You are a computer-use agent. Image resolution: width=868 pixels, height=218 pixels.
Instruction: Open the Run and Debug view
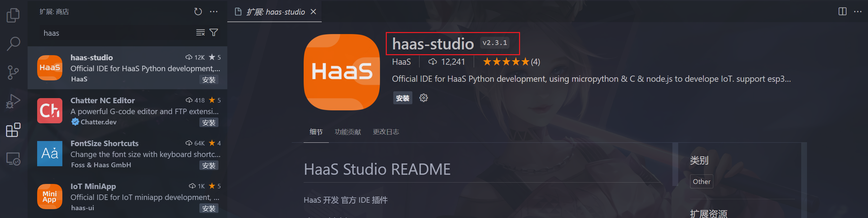(x=13, y=101)
